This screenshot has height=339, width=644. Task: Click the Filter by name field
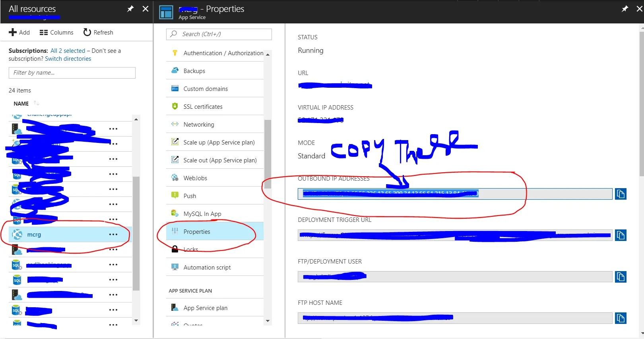coord(72,73)
